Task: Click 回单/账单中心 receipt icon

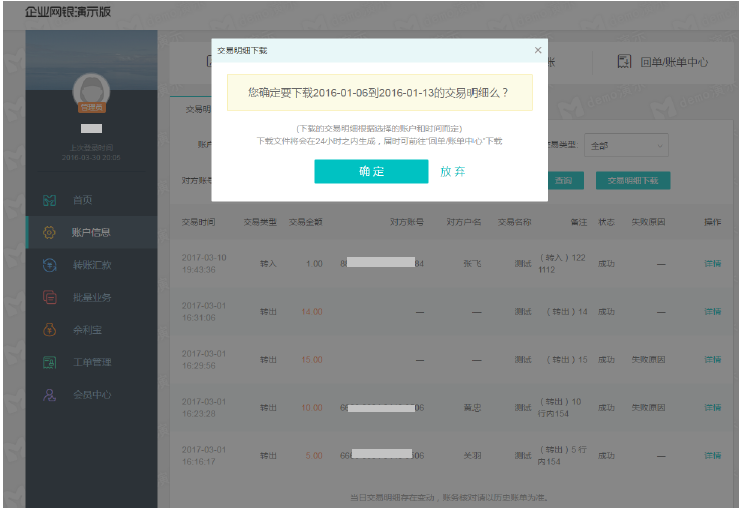Action: (x=624, y=62)
